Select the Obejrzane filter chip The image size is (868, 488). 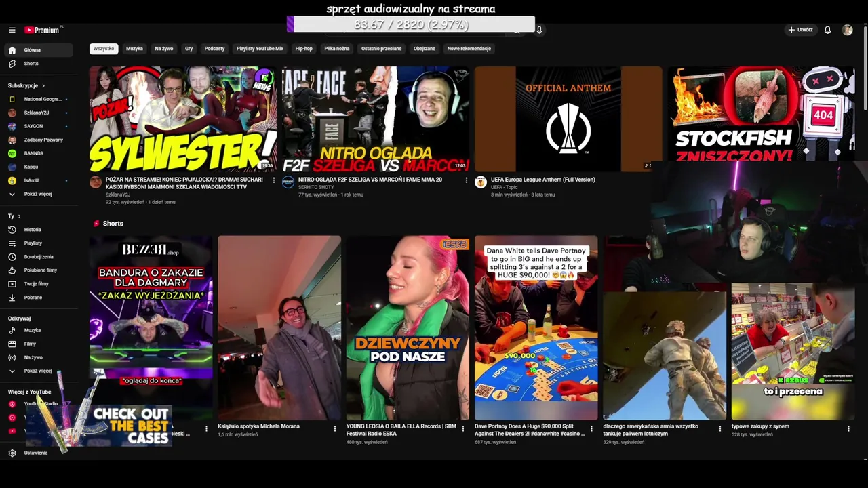pyautogui.click(x=425, y=49)
